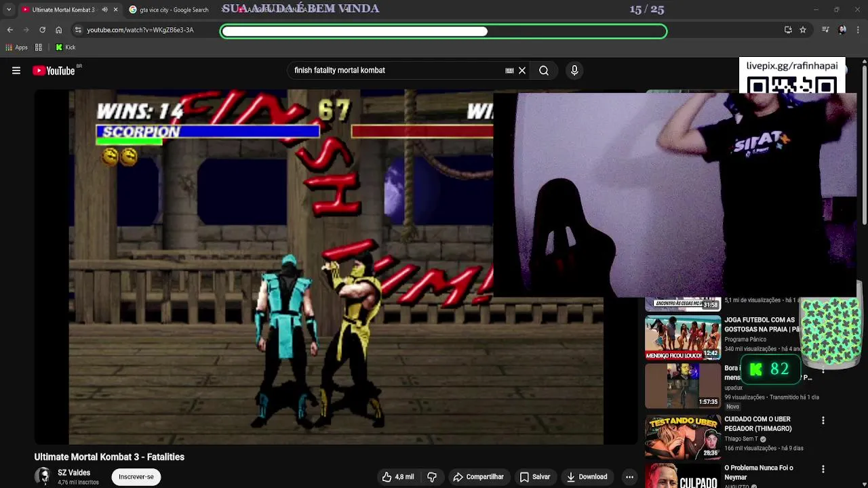Click the magnifier search button

pyautogui.click(x=544, y=70)
